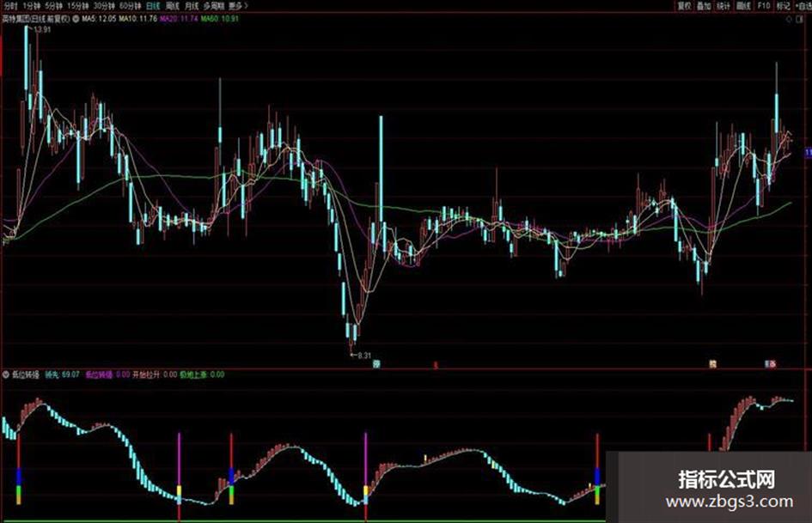Select the 30分钟 period tab
Viewport: 812px width, 523px height.
point(104,6)
